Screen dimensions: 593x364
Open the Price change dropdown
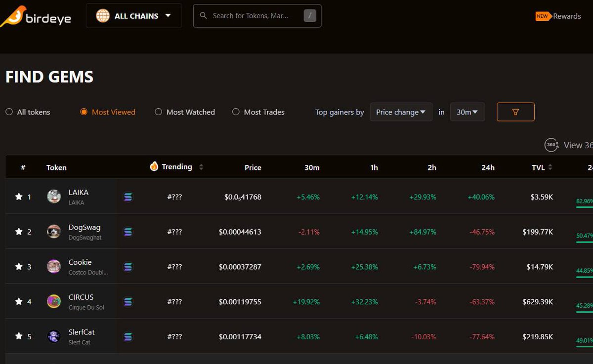click(x=401, y=112)
